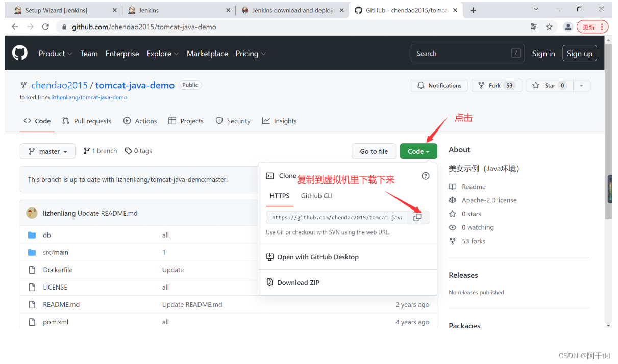Click the chendao2015 owner link

pyautogui.click(x=59, y=85)
